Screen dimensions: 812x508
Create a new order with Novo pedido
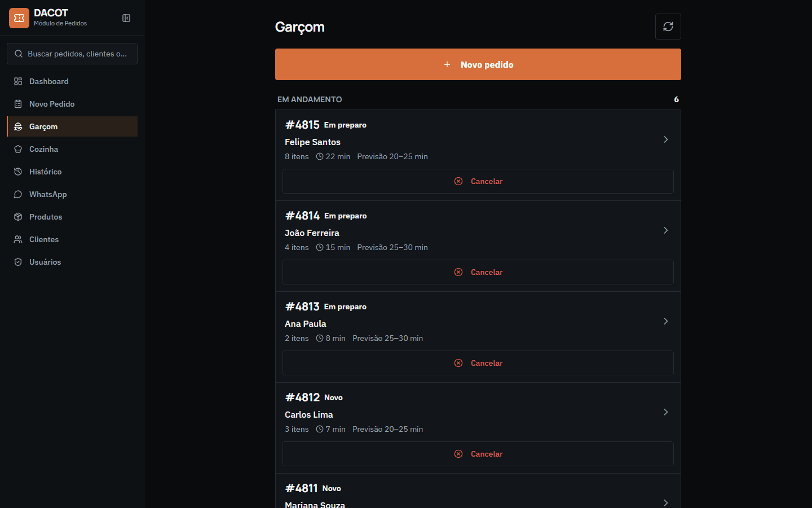click(478, 64)
